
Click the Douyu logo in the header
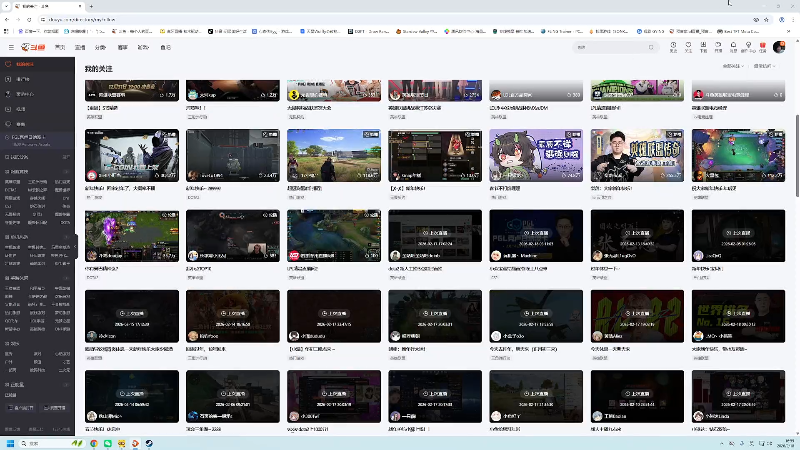coord(33,47)
